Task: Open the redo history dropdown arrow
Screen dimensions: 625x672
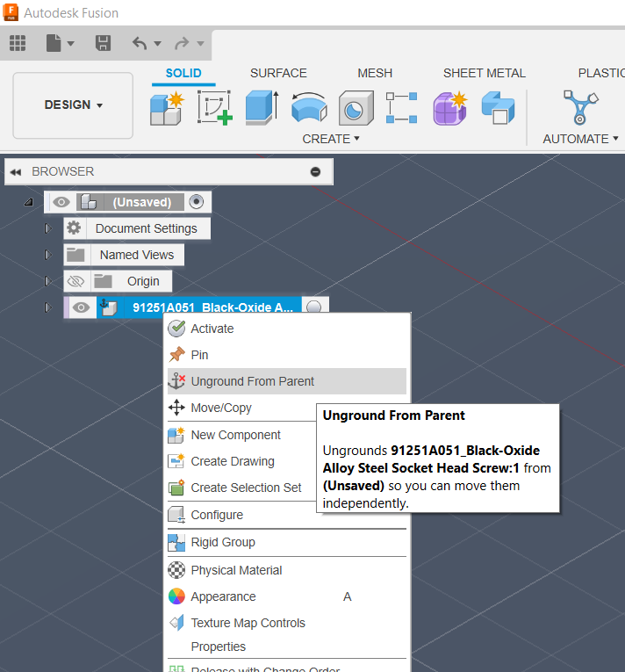Action: tap(200, 43)
